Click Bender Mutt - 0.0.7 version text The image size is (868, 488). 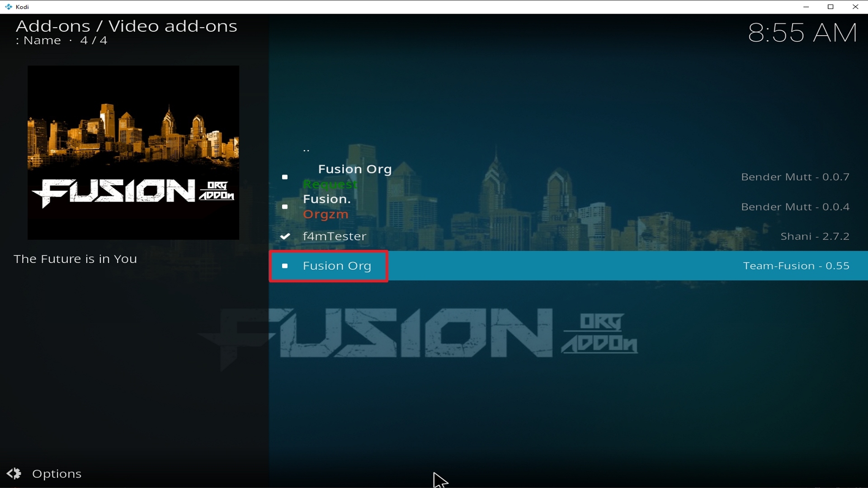coord(795,177)
